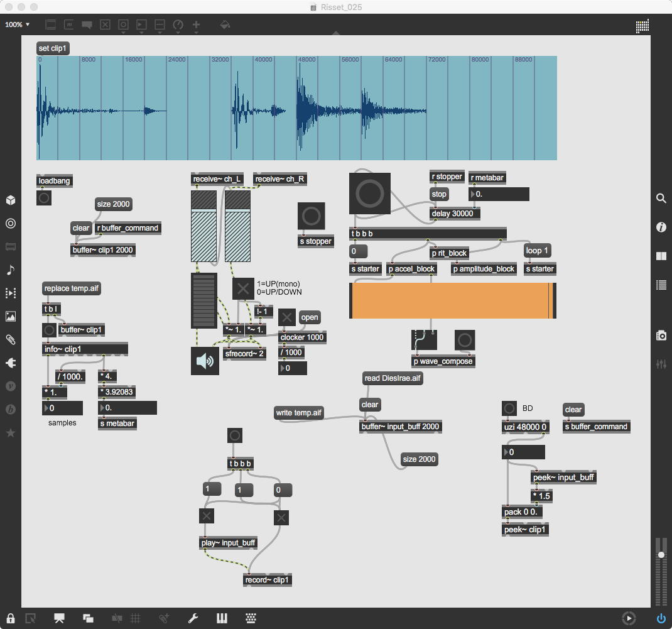The height and width of the screenshot is (629, 672).
Task: Open the star favorites icon in sidebar
Action: (11, 432)
